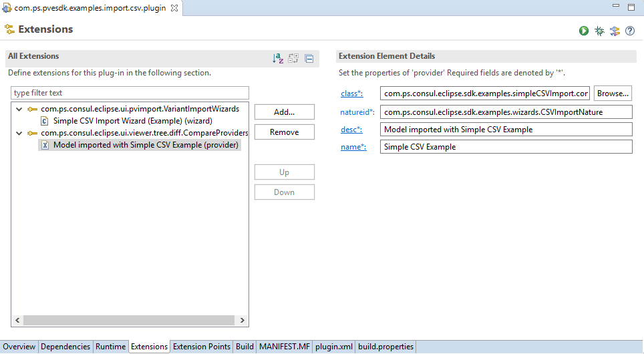Click the organize manifests wizard icon
This screenshot has width=644, height=354.
pyautogui.click(x=615, y=31)
